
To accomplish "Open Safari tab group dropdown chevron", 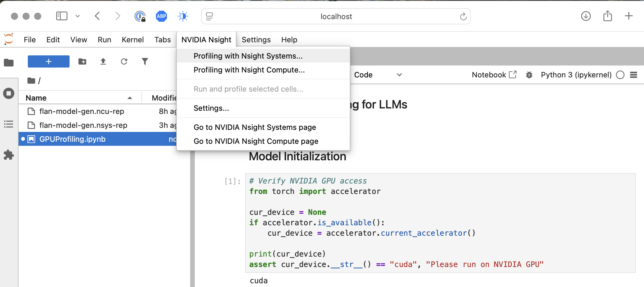I will point(78,16).
